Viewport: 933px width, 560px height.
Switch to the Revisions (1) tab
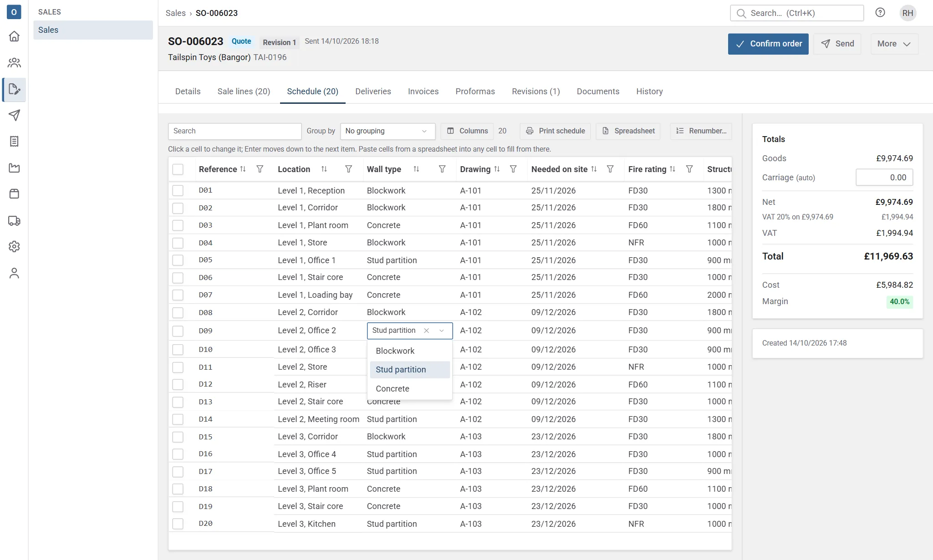coord(535,92)
